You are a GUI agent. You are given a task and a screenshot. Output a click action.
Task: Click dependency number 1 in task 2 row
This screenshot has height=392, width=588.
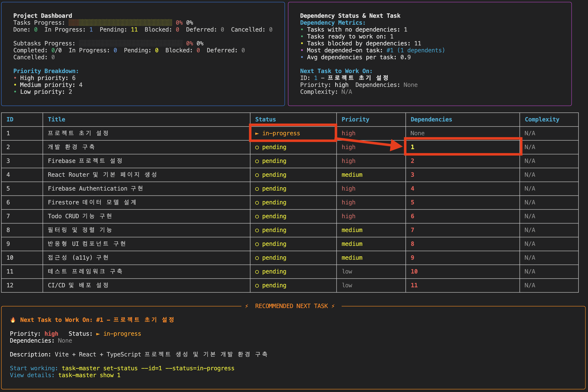412,147
